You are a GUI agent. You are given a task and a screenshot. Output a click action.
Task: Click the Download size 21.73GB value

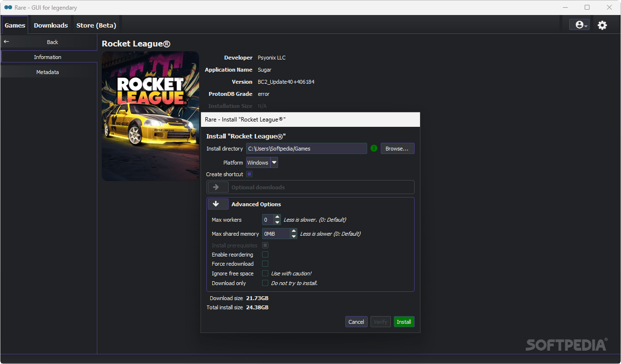257,298
